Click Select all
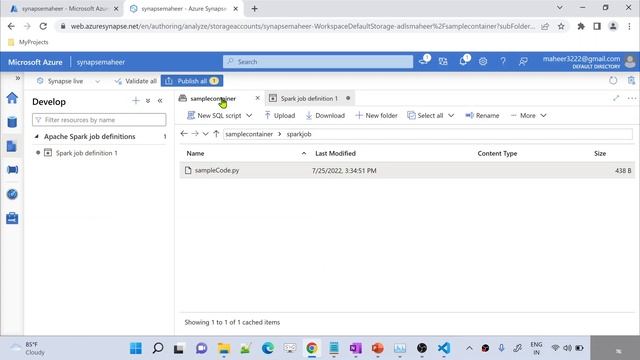The image size is (640, 360). 425,116
